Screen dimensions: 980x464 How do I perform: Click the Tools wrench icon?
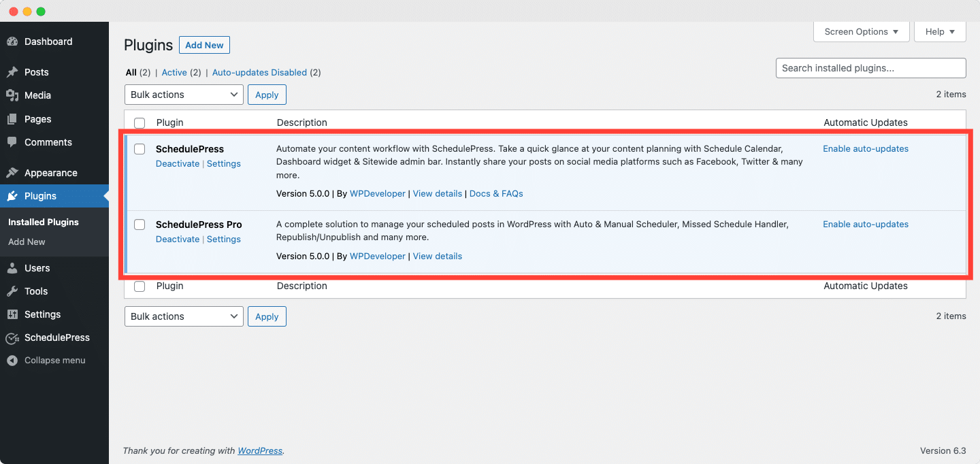pyautogui.click(x=12, y=291)
